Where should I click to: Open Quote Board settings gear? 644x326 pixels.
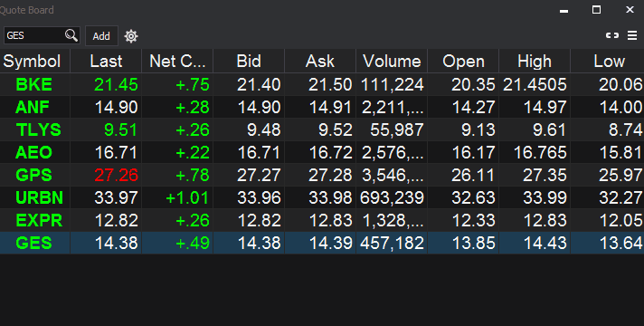[x=131, y=36]
